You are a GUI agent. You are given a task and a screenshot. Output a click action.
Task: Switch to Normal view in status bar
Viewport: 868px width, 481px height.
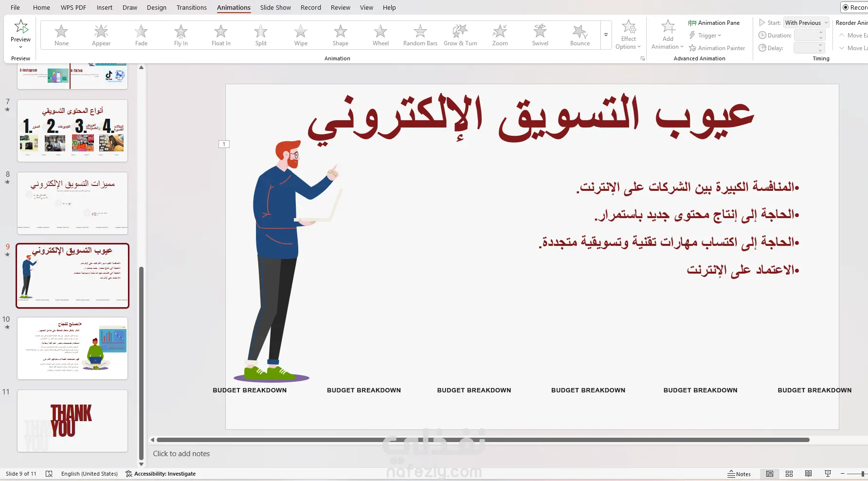point(770,474)
